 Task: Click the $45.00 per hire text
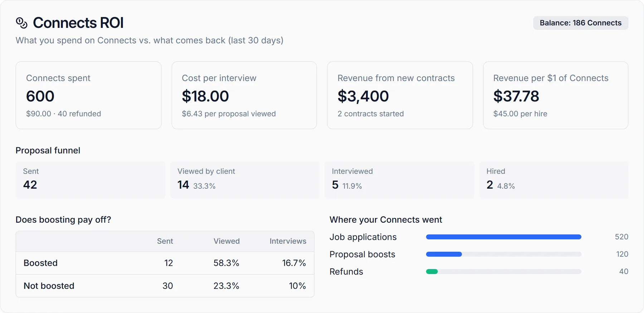520,114
